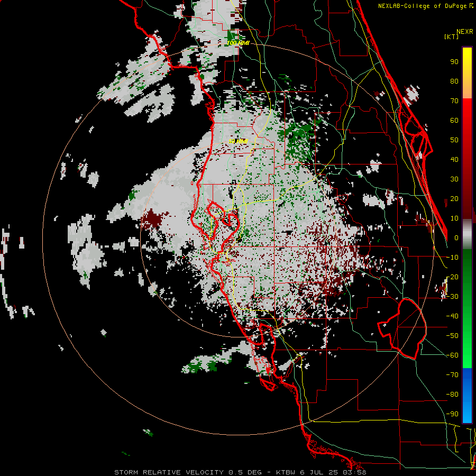Click the 0 value on velocity scale

456,237
